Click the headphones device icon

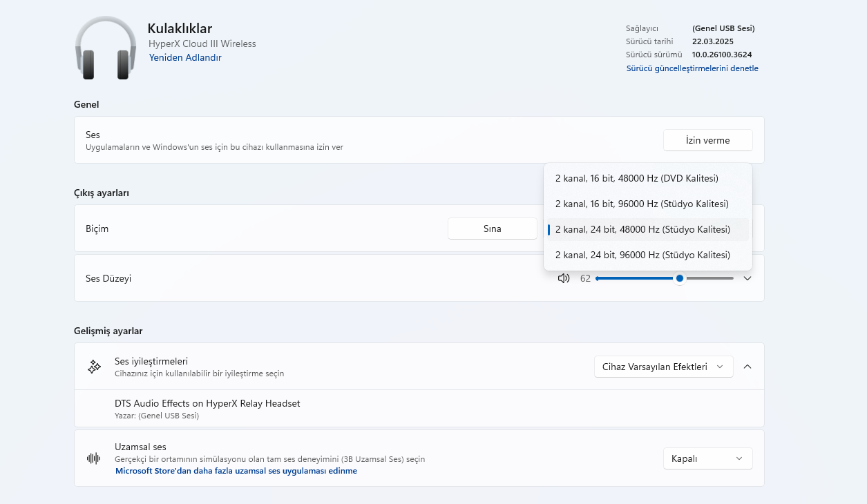pos(105,48)
